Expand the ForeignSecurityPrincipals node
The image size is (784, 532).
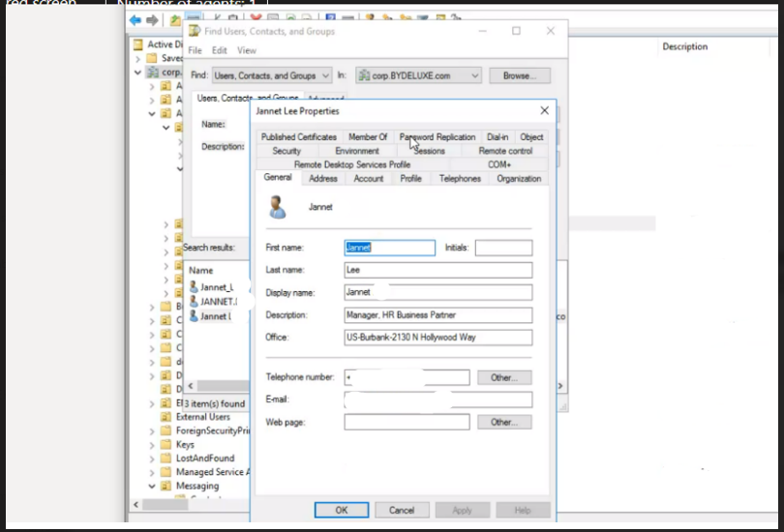pos(152,430)
